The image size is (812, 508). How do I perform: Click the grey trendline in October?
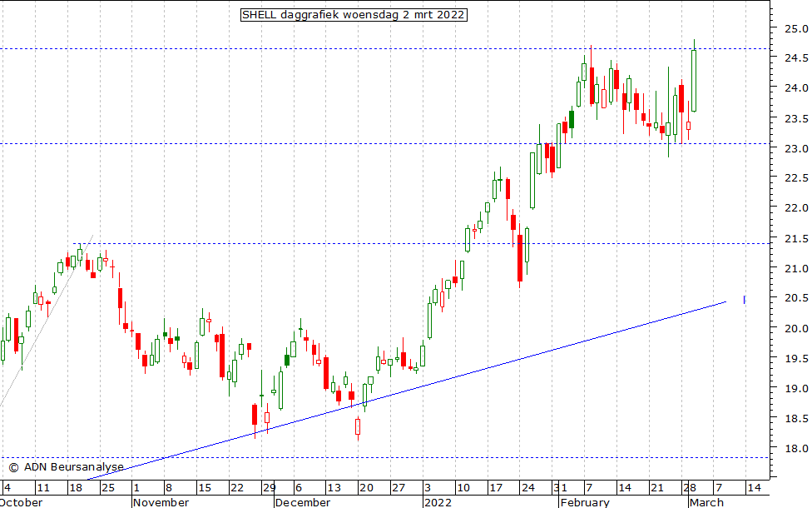47,321
